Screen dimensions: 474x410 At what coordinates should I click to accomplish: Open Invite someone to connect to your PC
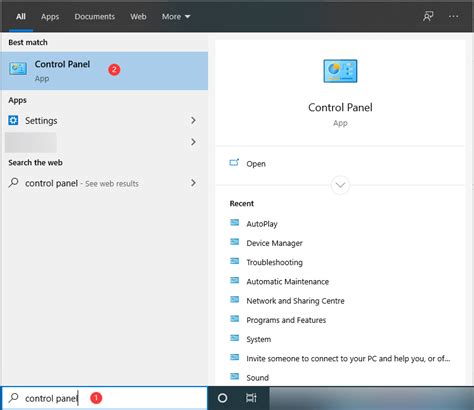[x=348, y=358]
